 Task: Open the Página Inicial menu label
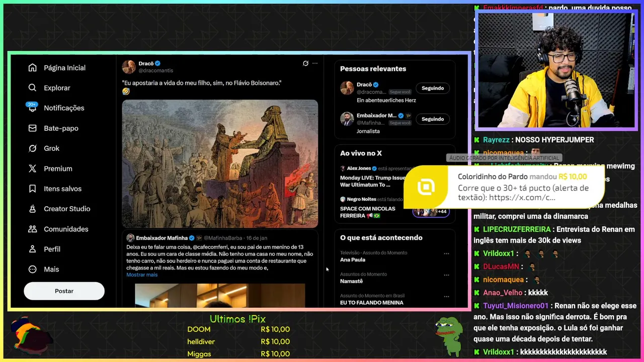pos(64,68)
